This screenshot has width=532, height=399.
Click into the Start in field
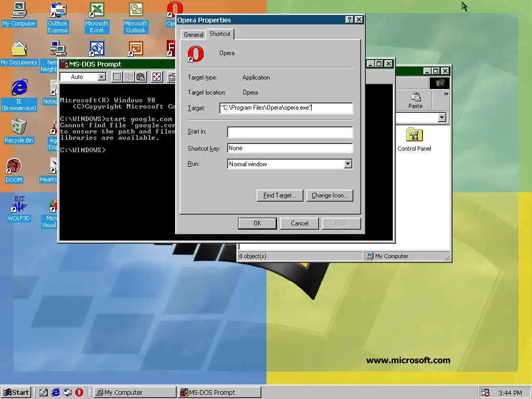click(x=290, y=132)
